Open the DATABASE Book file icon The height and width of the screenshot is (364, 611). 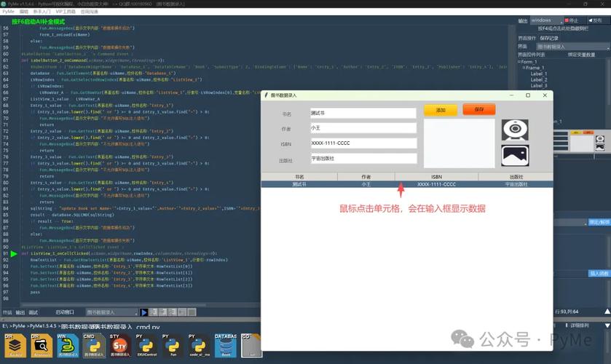[226, 345]
